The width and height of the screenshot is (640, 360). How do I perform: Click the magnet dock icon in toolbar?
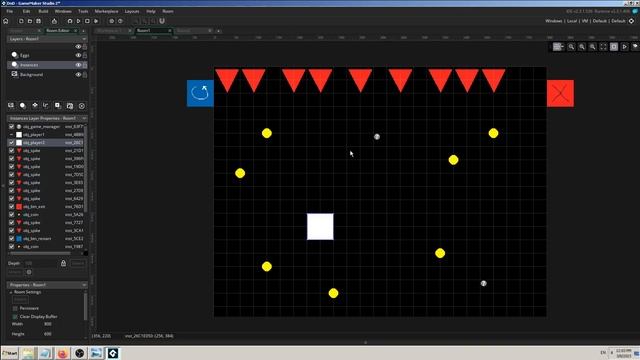tap(162, 21)
